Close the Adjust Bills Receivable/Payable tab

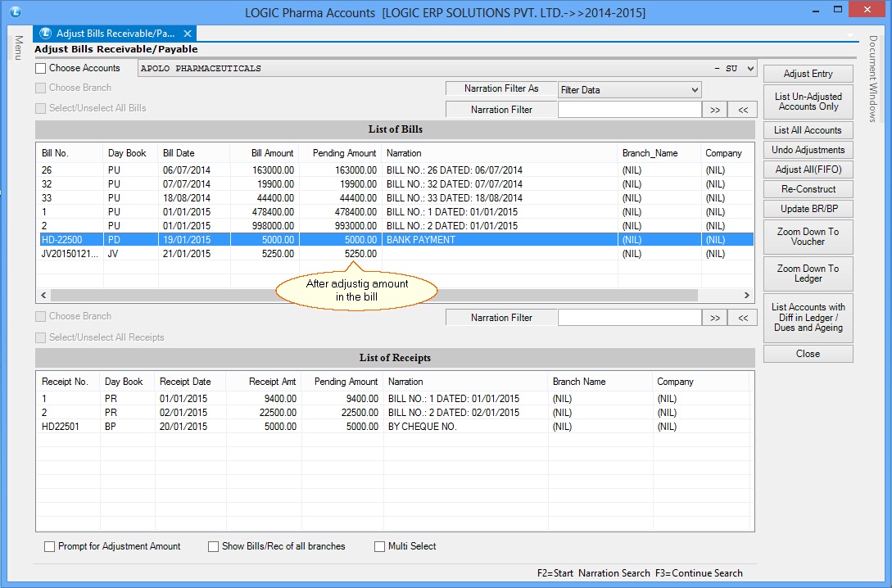187,34
